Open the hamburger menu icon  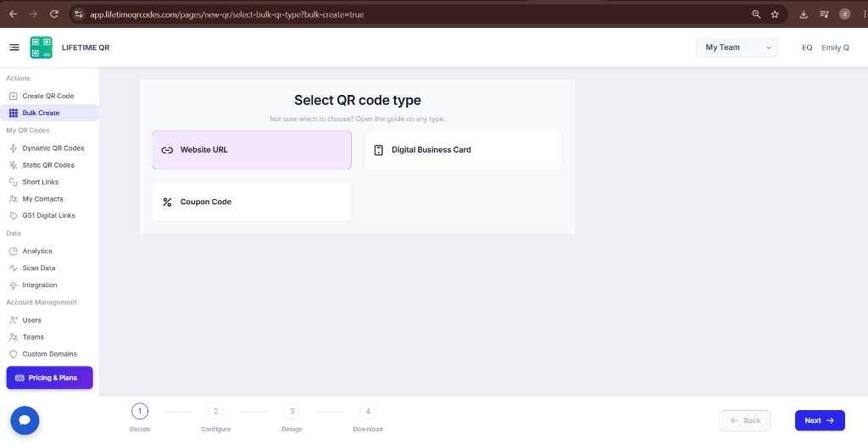14,47
